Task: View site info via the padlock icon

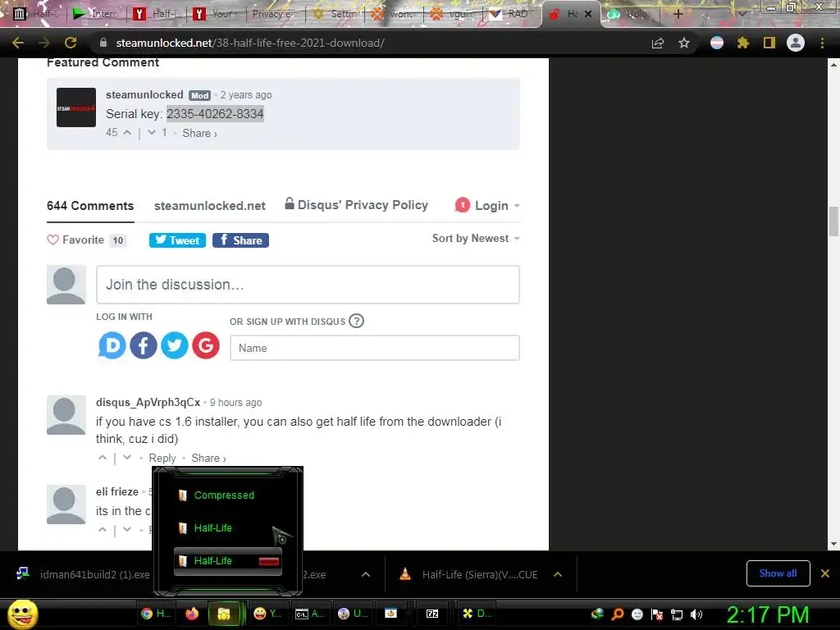Action: tap(103, 43)
